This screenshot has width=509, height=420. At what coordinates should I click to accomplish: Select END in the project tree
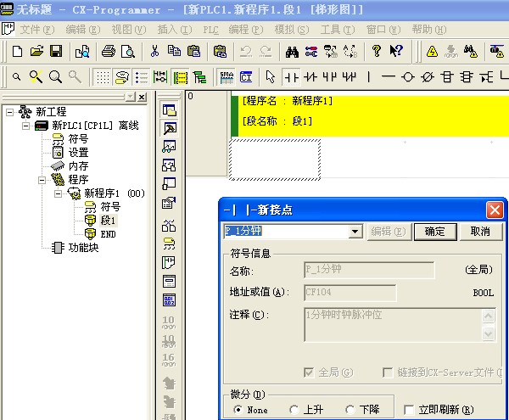point(108,234)
